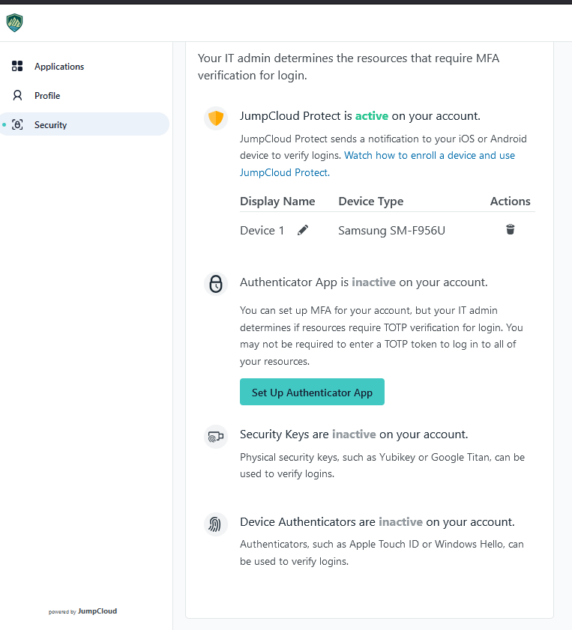Edit Device 1 name with pencil icon
Screen dimensions: 572x630
(303, 230)
